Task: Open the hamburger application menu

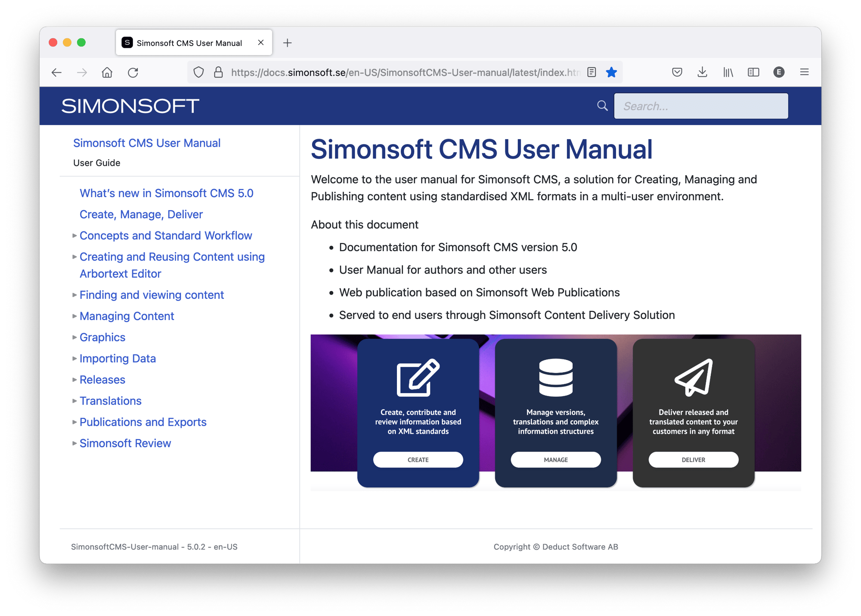Action: tap(804, 72)
